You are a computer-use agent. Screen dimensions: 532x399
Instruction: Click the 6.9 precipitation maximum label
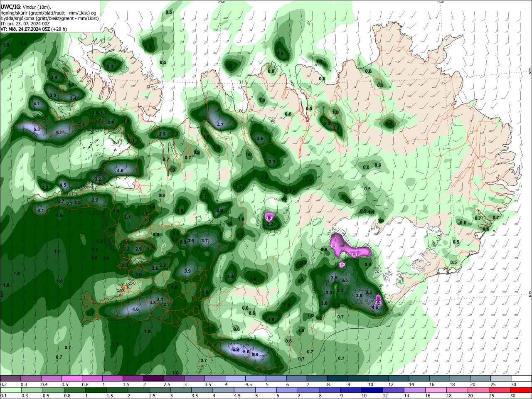pyautogui.click(x=236, y=349)
